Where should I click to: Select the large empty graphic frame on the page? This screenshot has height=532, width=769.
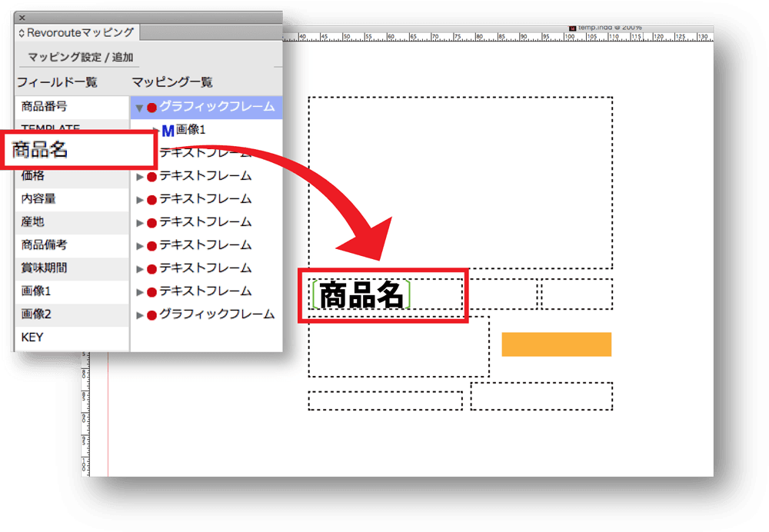[x=461, y=183]
